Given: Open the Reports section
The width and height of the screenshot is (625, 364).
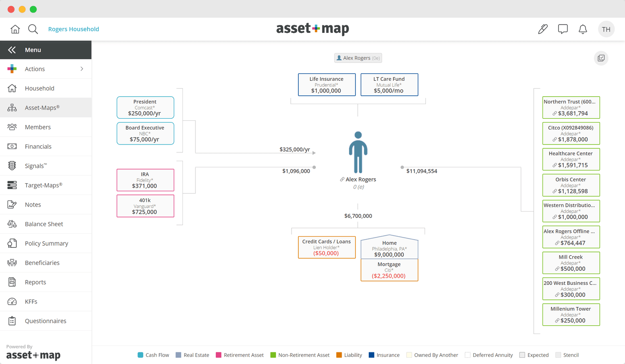Looking at the screenshot, I should [x=35, y=282].
